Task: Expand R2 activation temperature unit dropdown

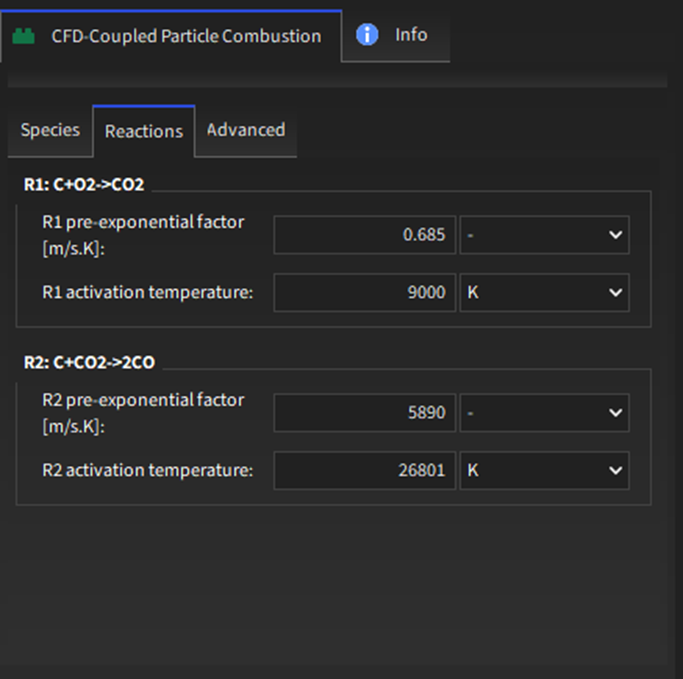Action: click(x=544, y=470)
